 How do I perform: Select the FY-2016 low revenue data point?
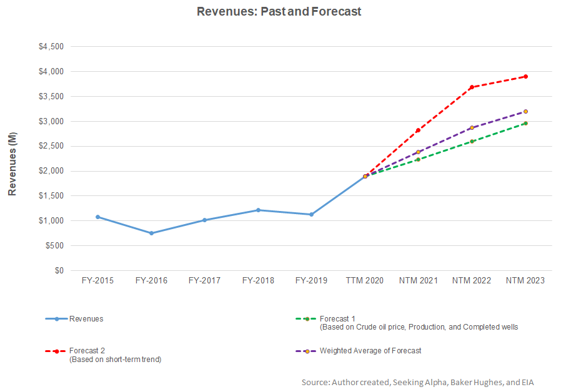[150, 233]
